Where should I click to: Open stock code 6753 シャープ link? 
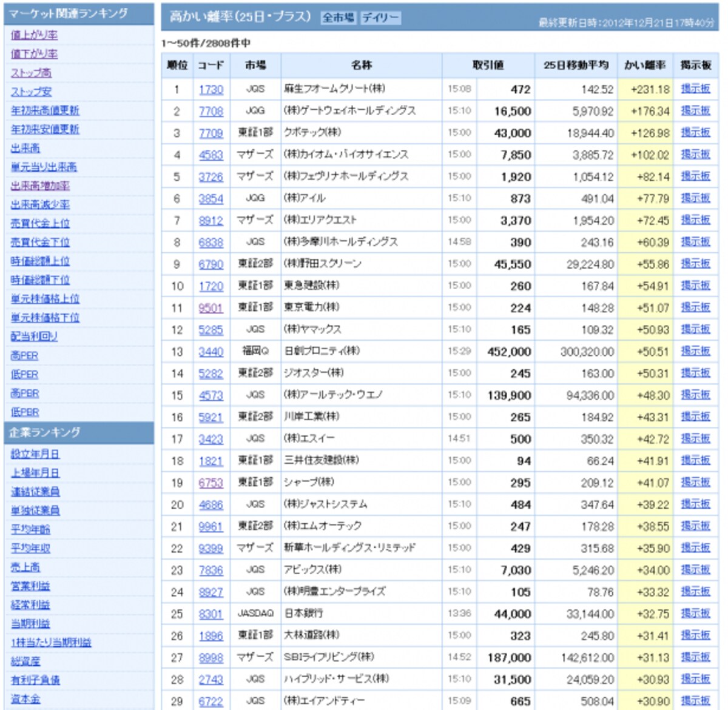(x=211, y=483)
